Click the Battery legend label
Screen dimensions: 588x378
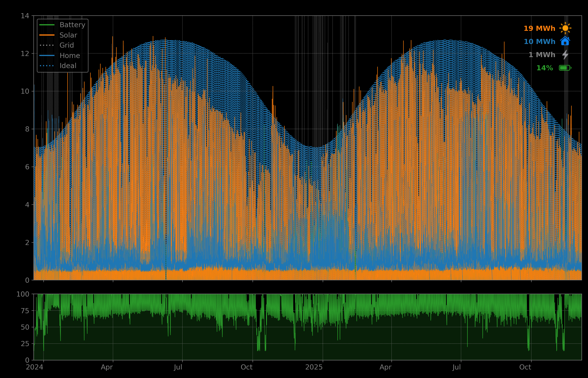(x=72, y=25)
